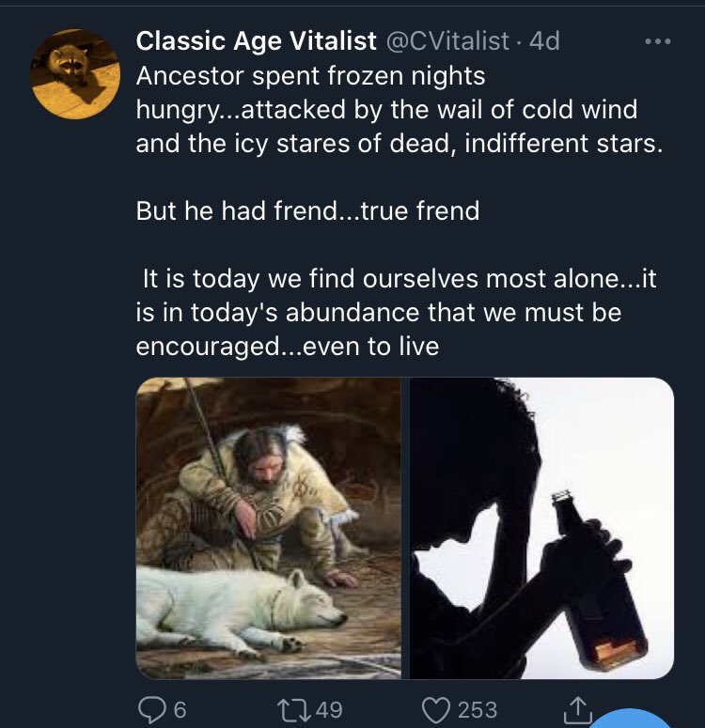Open the silhouette man with bottle photo
This screenshot has width=705, height=728.
coord(541,528)
